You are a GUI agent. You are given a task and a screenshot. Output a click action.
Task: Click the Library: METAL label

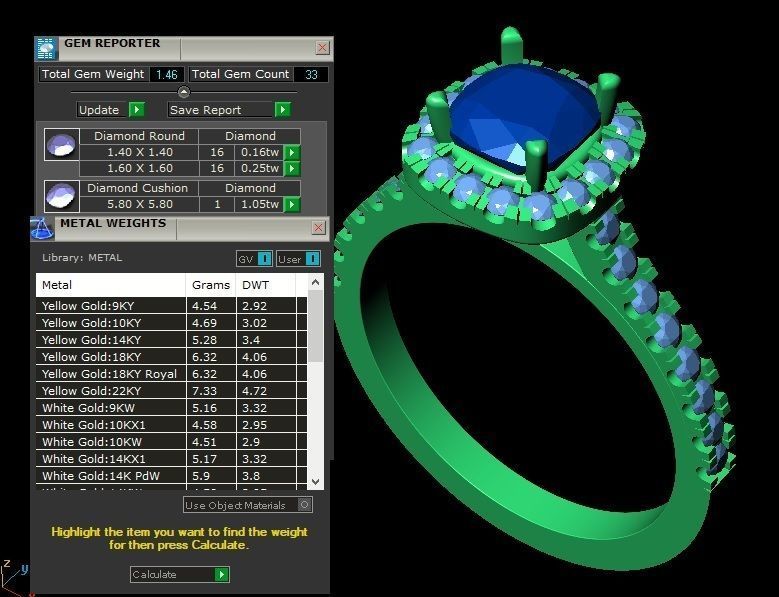(x=82, y=258)
